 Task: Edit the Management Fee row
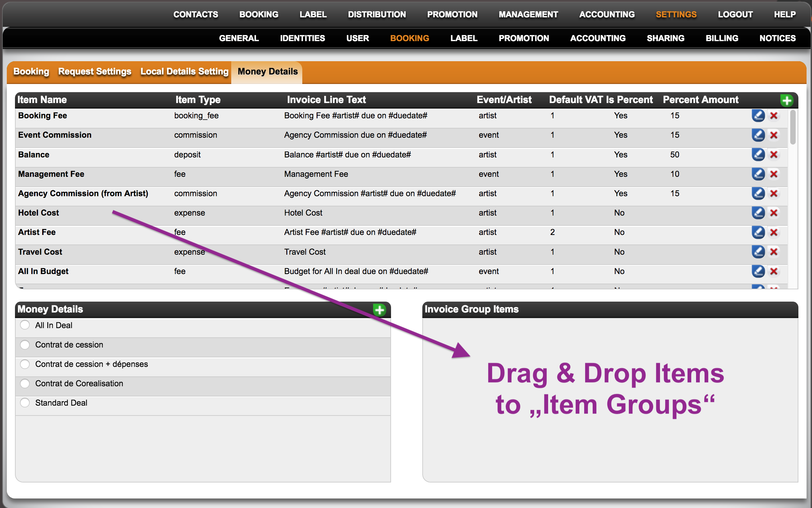[758, 174]
